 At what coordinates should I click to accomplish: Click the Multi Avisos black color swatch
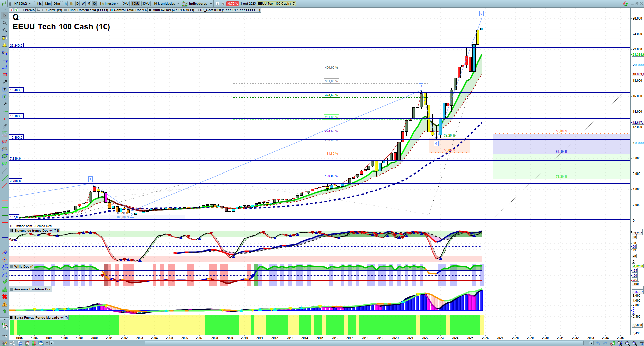point(150,10)
